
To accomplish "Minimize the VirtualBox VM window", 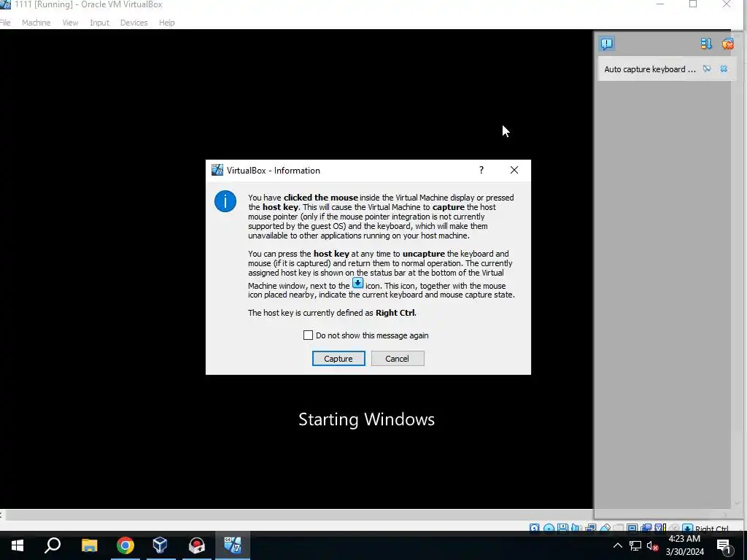I will tap(659, 4).
